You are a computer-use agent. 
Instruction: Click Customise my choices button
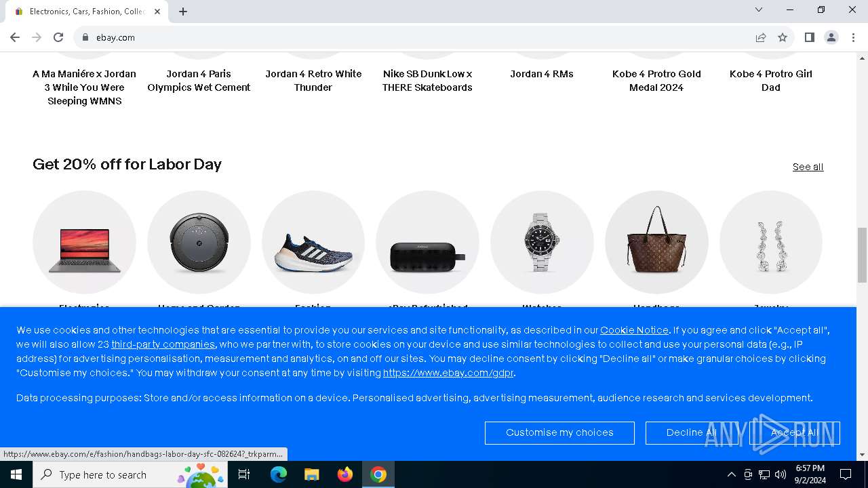[x=559, y=432]
